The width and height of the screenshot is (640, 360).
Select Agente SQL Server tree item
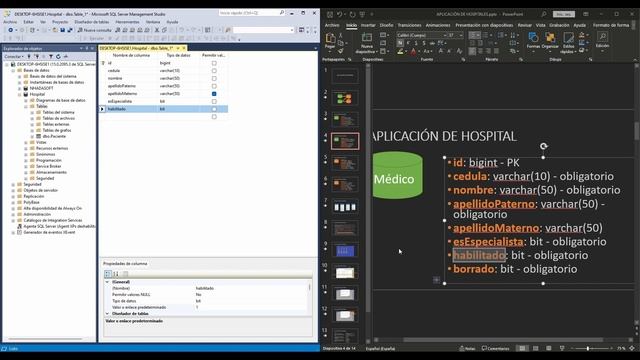point(59,226)
